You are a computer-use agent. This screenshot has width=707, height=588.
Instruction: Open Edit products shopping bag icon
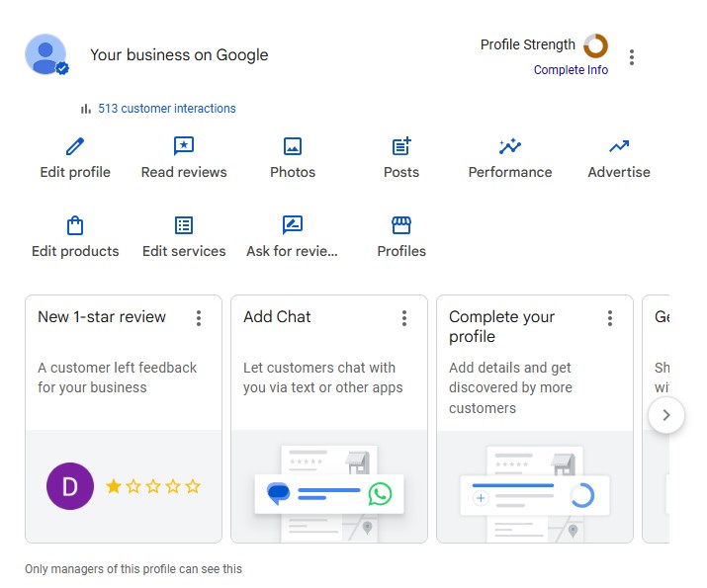click(x=75, y=225)
